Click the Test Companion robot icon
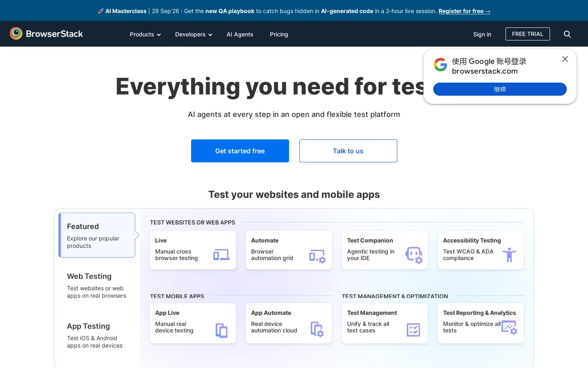The width and height of the screenshot is (588, 368). pyautogui.click(x=414, y=255)
